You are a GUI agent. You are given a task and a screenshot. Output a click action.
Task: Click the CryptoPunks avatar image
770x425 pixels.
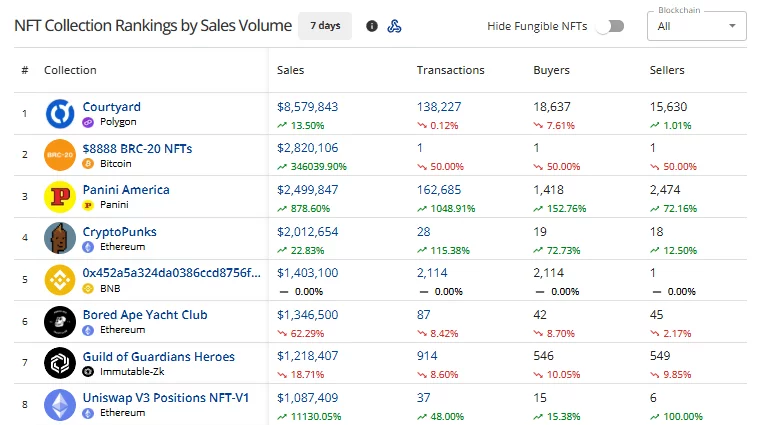click(x=60, y=238)
